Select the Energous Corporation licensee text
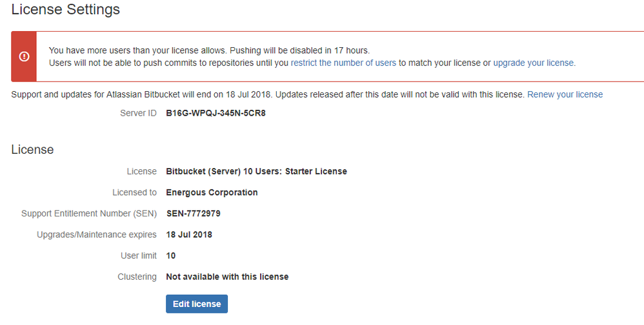 [x=212, y=192]
